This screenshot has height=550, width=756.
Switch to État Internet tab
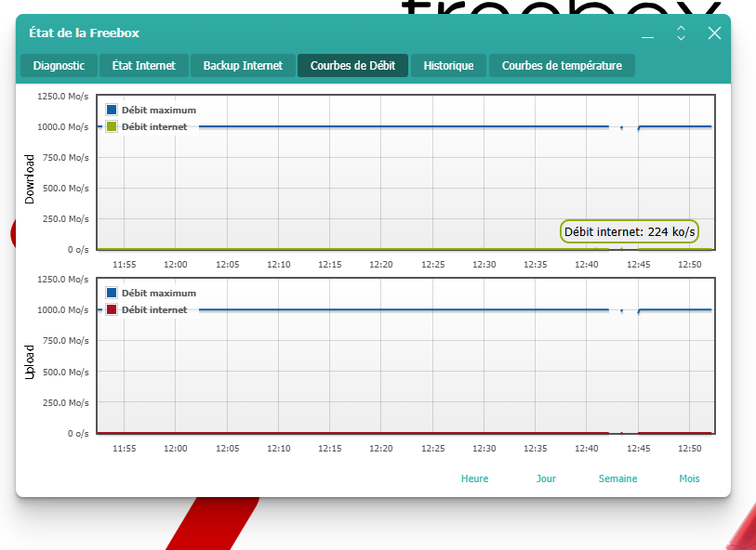pos(144,66)
